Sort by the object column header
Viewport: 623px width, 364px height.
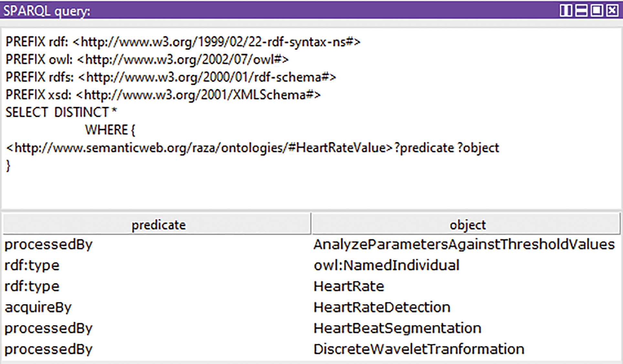tap(467, 225)
